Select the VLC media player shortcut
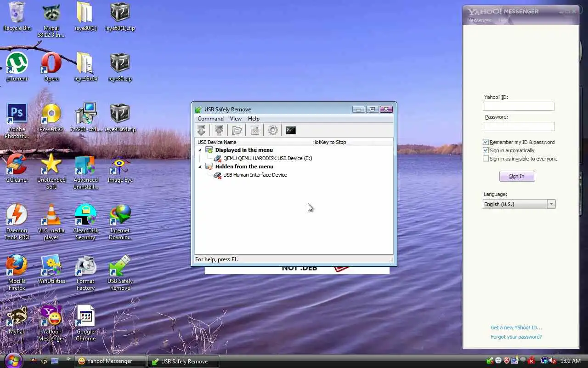 click(x=51, y=222)
